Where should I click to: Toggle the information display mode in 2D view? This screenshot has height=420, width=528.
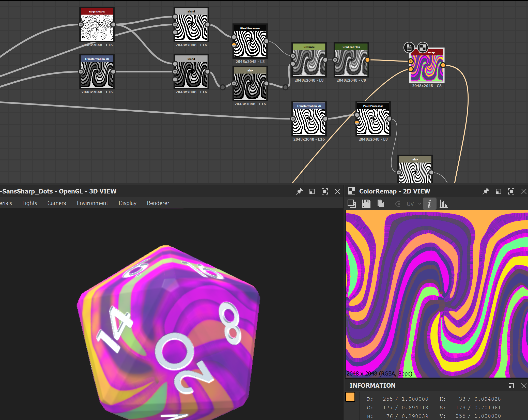click(x=429, y=203)
